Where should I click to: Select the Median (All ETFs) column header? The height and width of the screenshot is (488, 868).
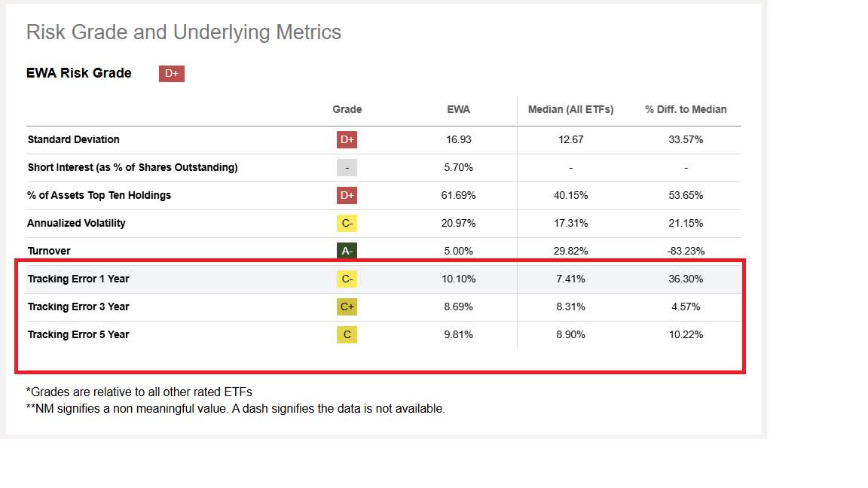570,109
